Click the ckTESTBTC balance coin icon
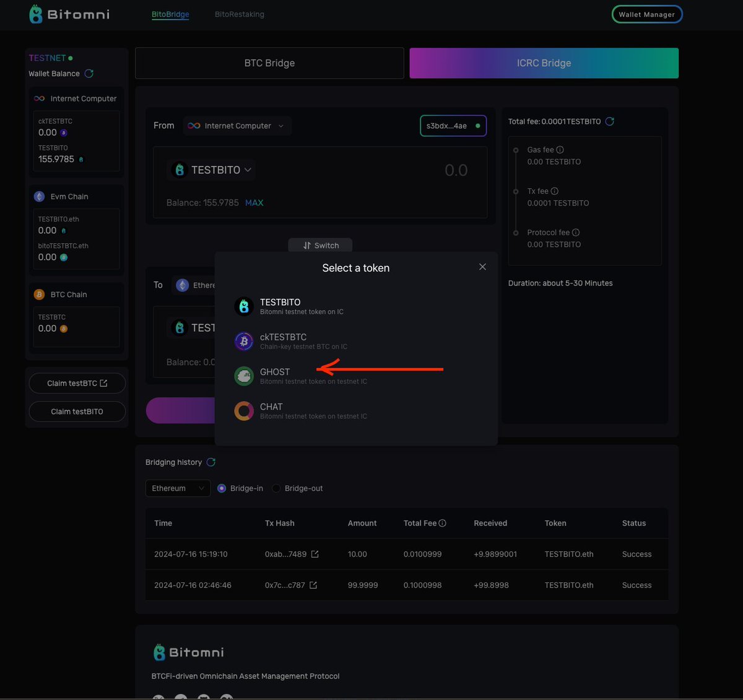743x700 pixels. tap(64, 132)
